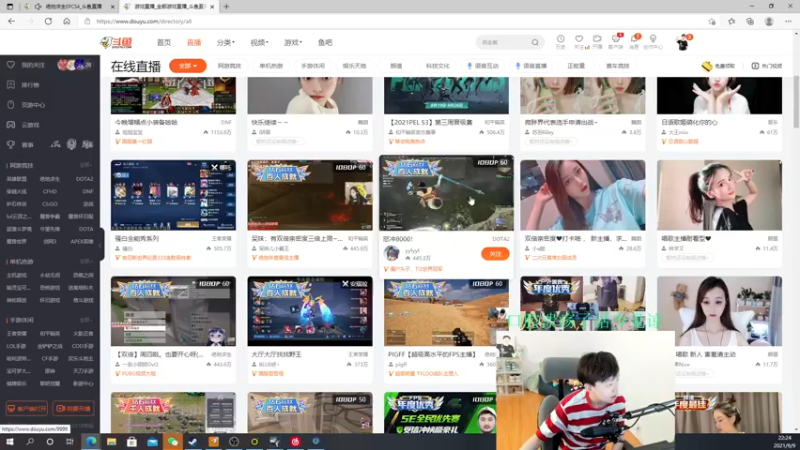Click the start streaming button at sidebar bottom
This screenshot has height=450, width=800.
coord(73,409)
